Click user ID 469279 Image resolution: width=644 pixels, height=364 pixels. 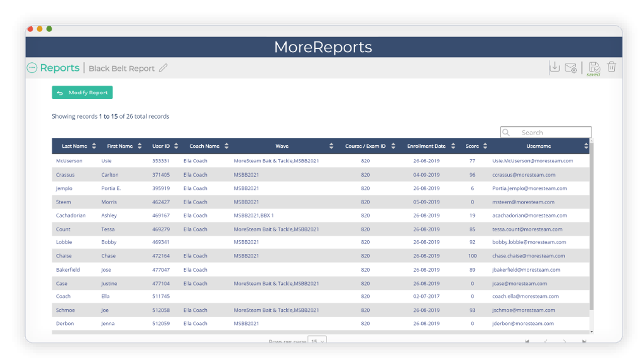[x=161, y=229]
